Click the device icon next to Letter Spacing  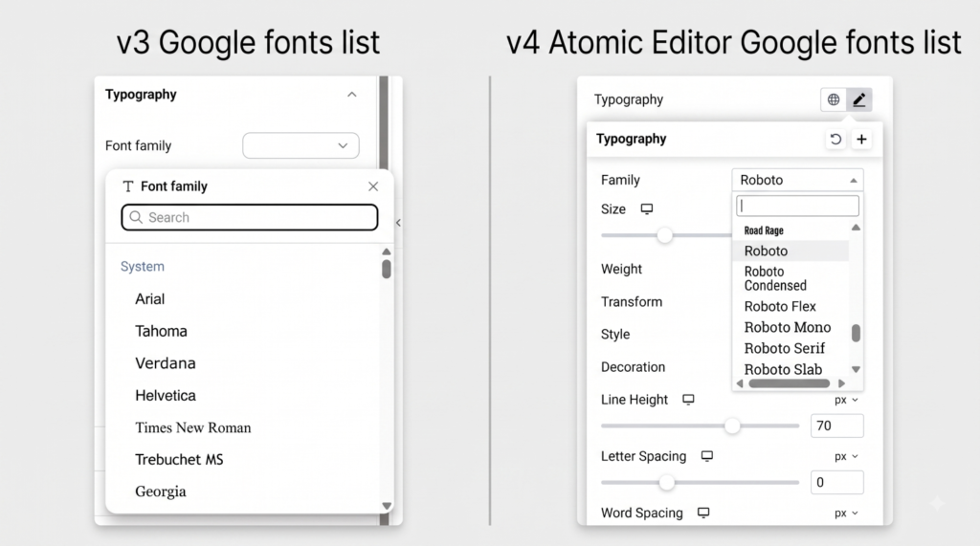pyautogui.click(x=707, y=456)
